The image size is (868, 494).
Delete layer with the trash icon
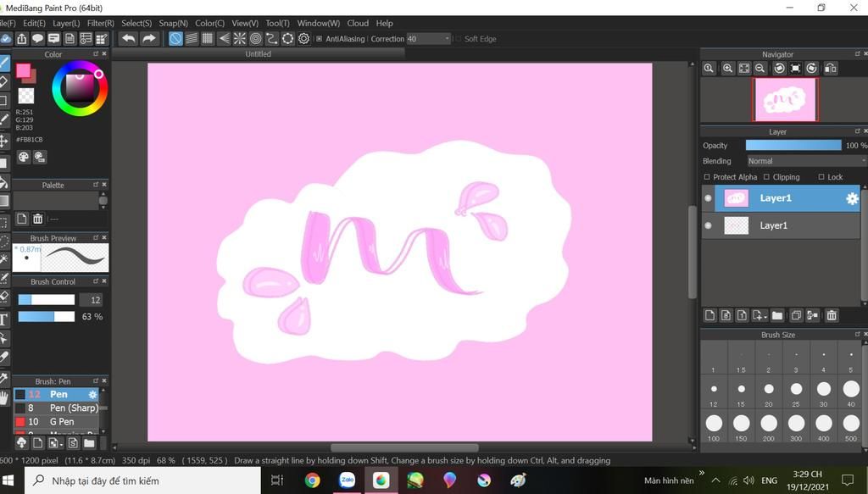(832, 315)
